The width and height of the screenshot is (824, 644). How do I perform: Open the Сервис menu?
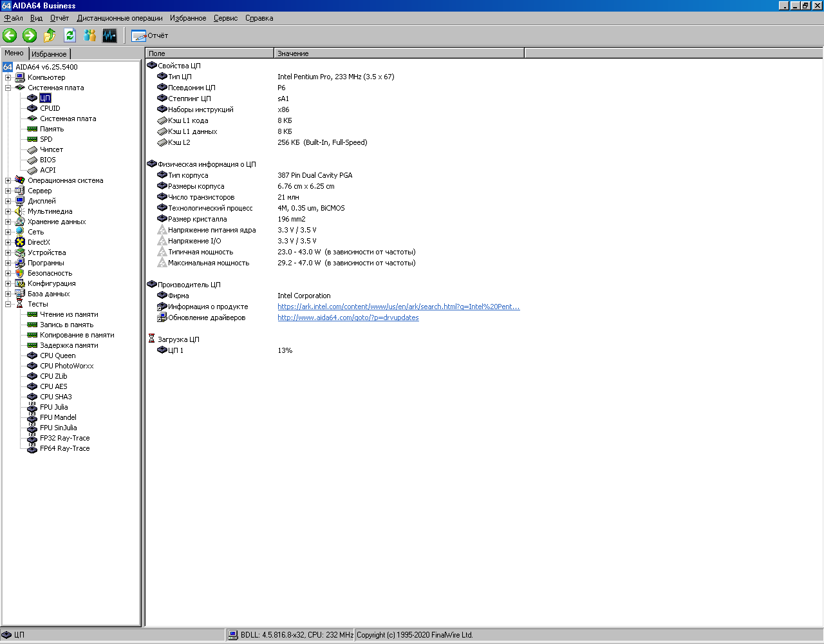(x=225, y=18)
